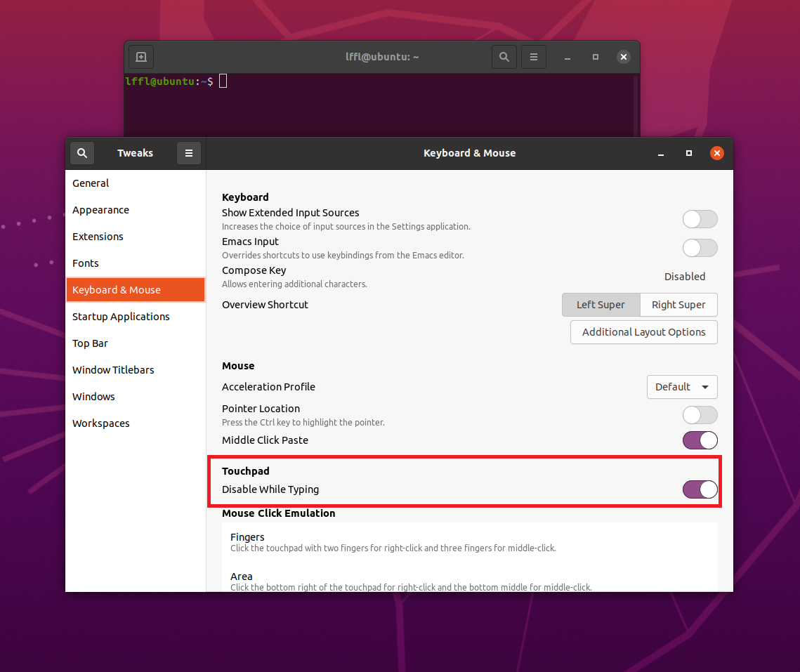Viewport: 800px width, 672px height.
Task: Turn off Disable While Typing
Action: click(x=700, y=489)
